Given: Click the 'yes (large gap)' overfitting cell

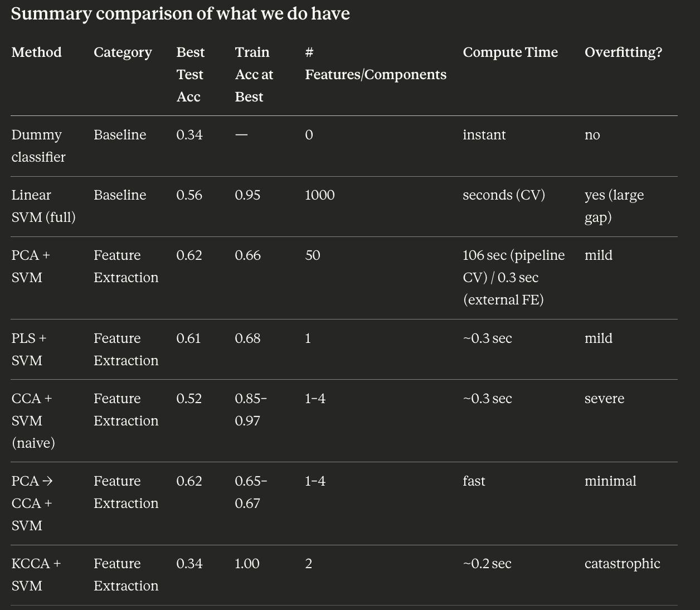Looking at the screenshot, I should [614, 206].
